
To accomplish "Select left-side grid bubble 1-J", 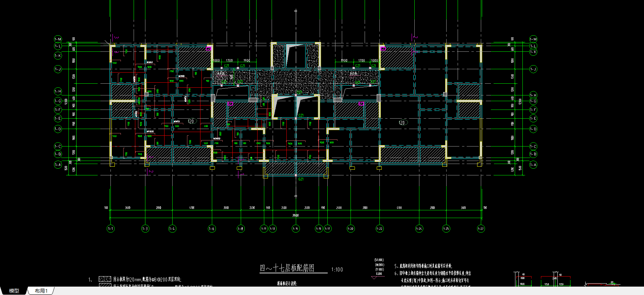I will tap(58, 69).
